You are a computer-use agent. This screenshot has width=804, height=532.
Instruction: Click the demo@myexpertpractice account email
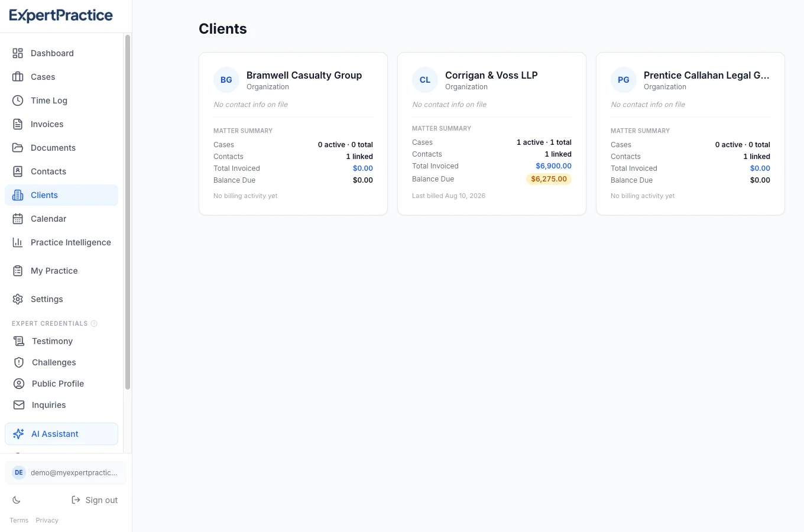[x=74, y=472]
